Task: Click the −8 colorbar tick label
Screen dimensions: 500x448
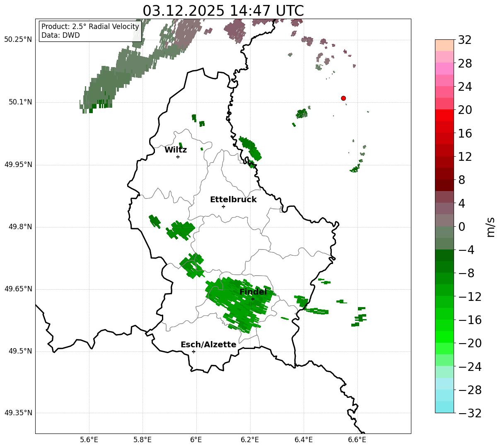Action: point(466,274)
